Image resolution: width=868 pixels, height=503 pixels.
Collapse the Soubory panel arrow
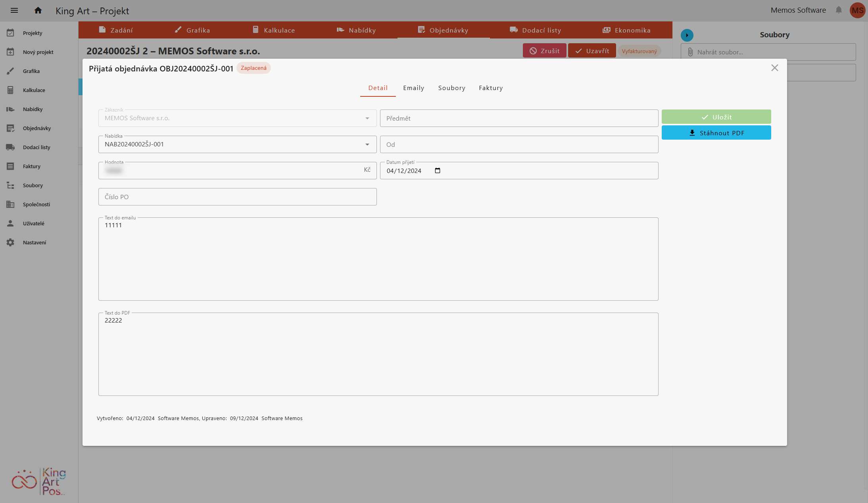tap(687, 35)
